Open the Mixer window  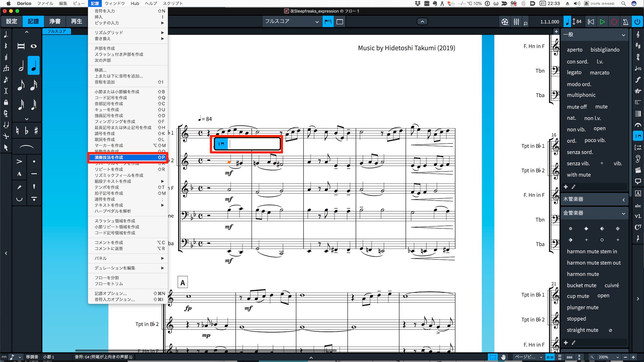[x=516, y=22]
